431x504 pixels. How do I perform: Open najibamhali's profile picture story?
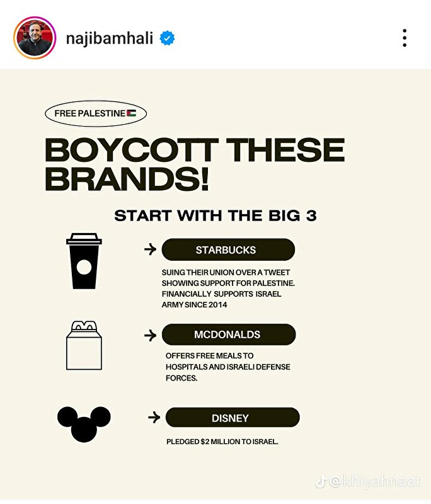(35, 38)
